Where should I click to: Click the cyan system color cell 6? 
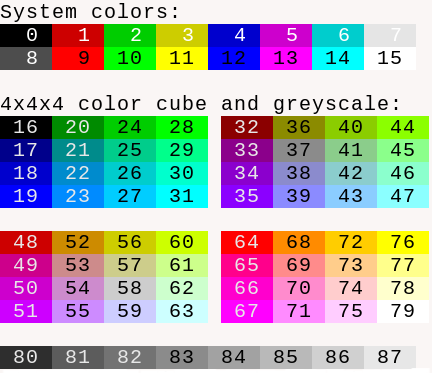click(x=338, y=35)
